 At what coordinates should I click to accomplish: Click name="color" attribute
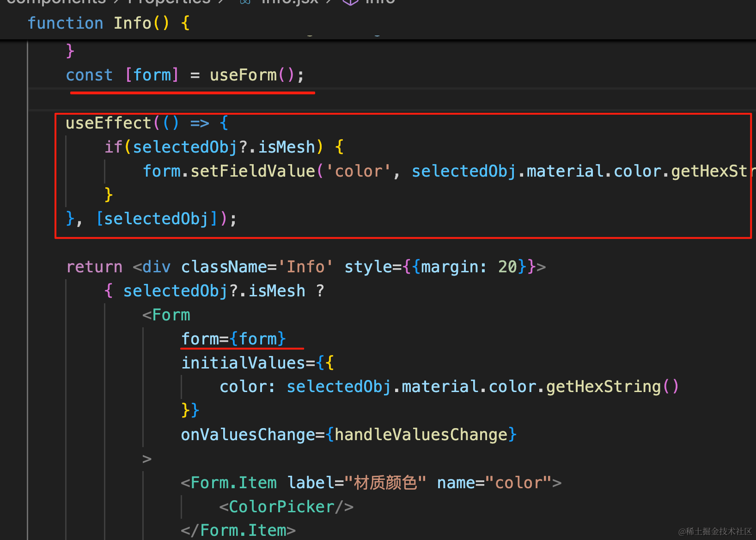coord(494,483)
